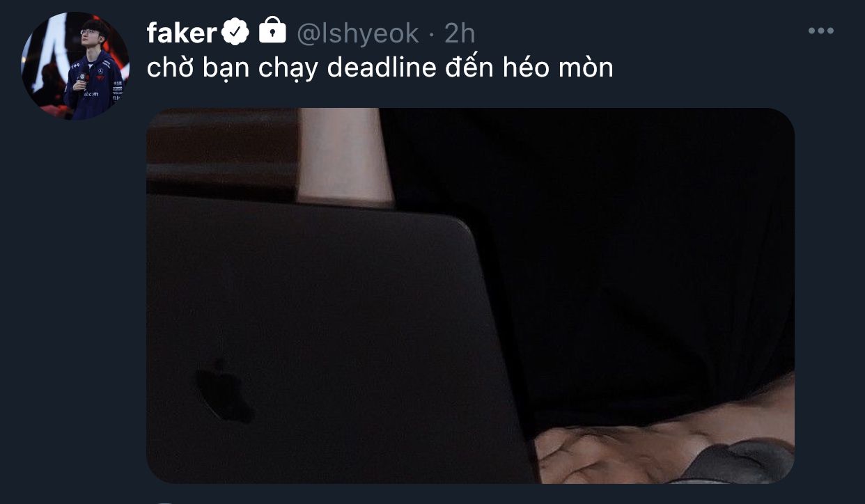Click the wooden furniture in the photo

coord(221,152)
